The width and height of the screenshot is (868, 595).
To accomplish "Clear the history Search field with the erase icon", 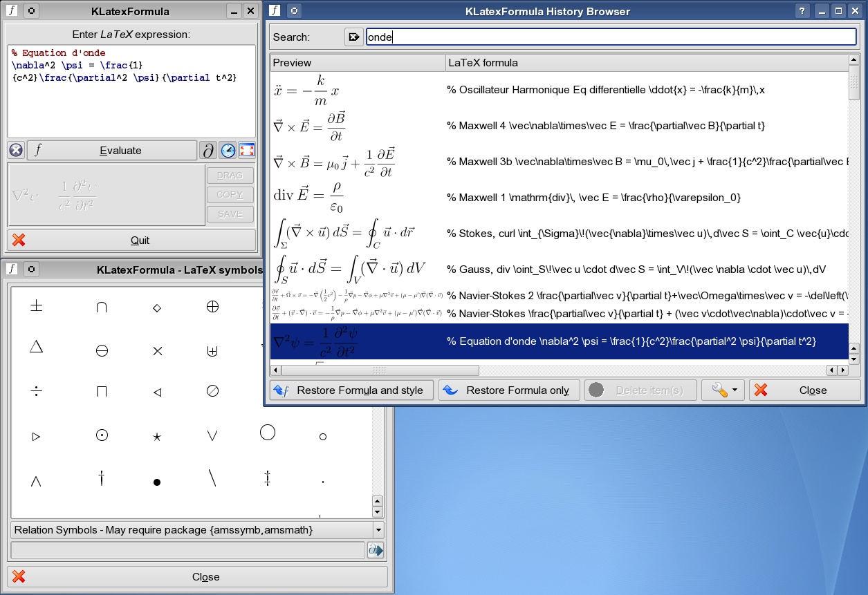I will 354,37.
